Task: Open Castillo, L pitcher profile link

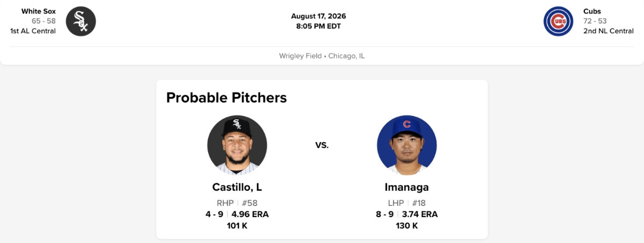Action: [x=237, y=187]
